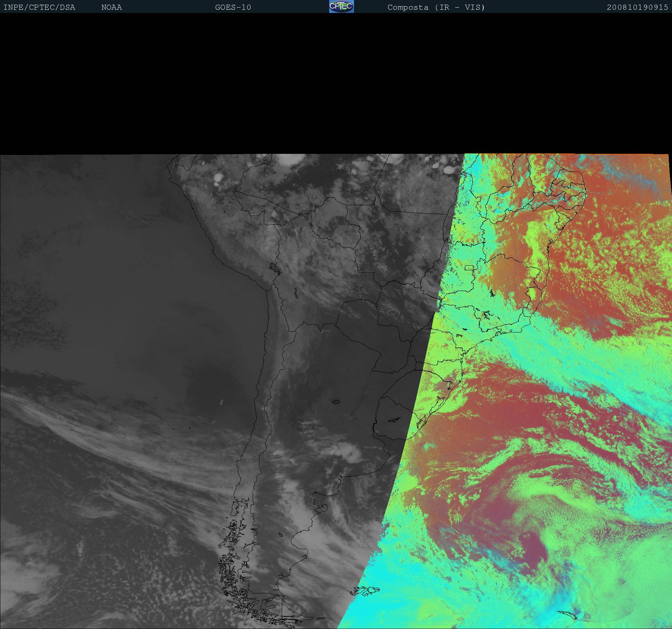Click the GOES-10 satellite name label
The image size is (672, 629).
click(x=233, y=8)
